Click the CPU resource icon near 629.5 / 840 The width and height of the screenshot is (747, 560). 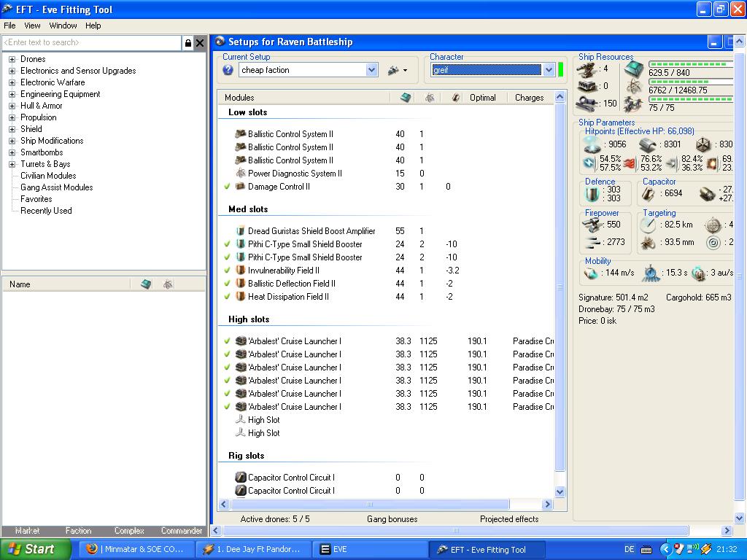(x=634, y=69)
